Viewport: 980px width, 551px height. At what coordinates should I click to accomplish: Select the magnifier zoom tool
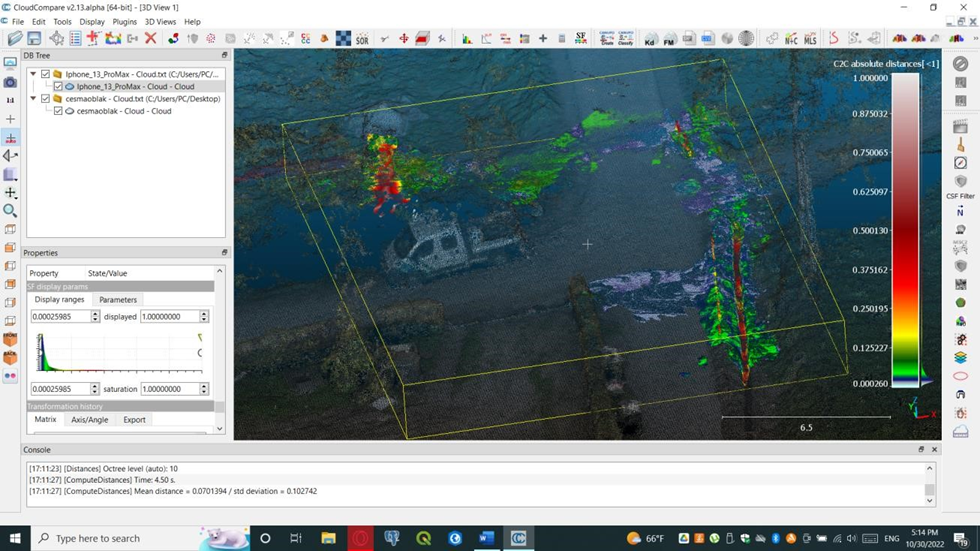(10, 211)
